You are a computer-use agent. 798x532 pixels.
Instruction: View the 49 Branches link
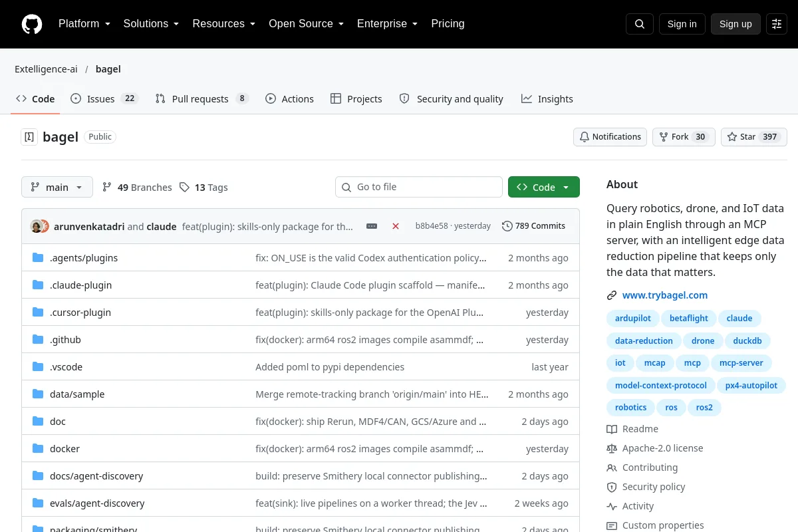137,188
